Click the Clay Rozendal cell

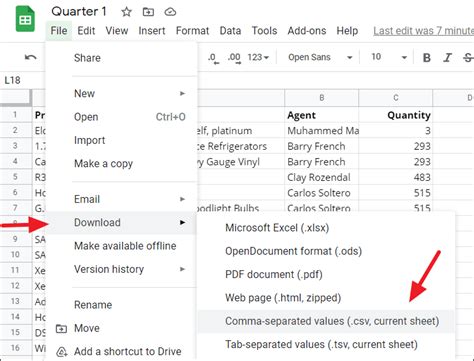[x=322, y=177]
